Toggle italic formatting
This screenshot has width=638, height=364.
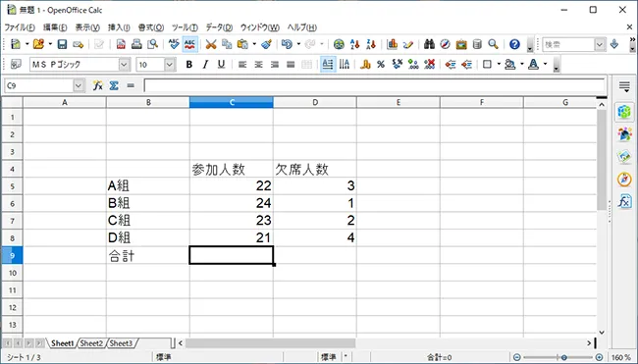(x=205, y=64)
